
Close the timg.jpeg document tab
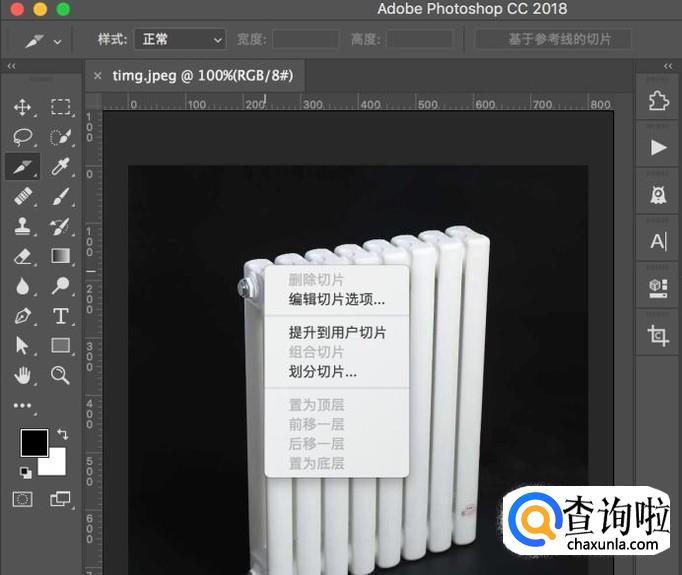[97, 75]
